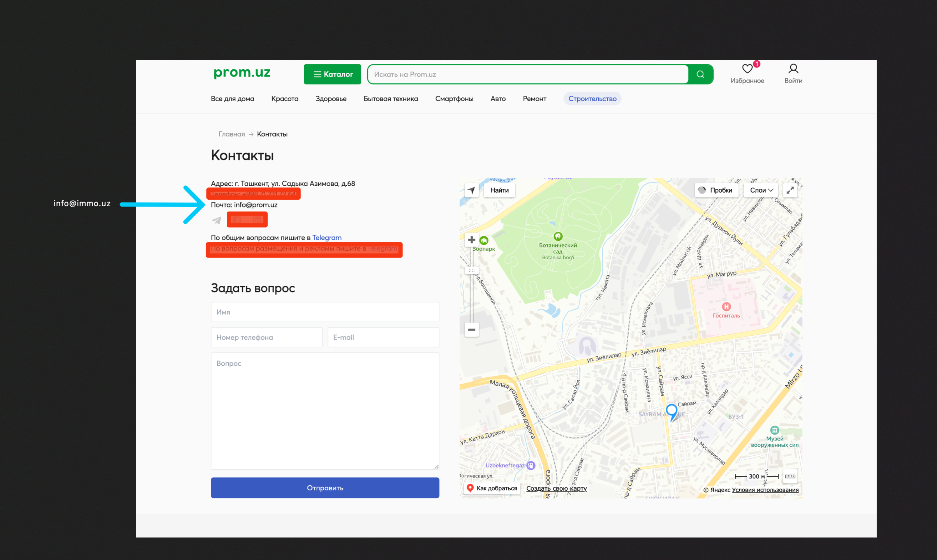Viewport: 937px width, 560px height.
Task: Click the map zoom slider handle
Action: 471,271
